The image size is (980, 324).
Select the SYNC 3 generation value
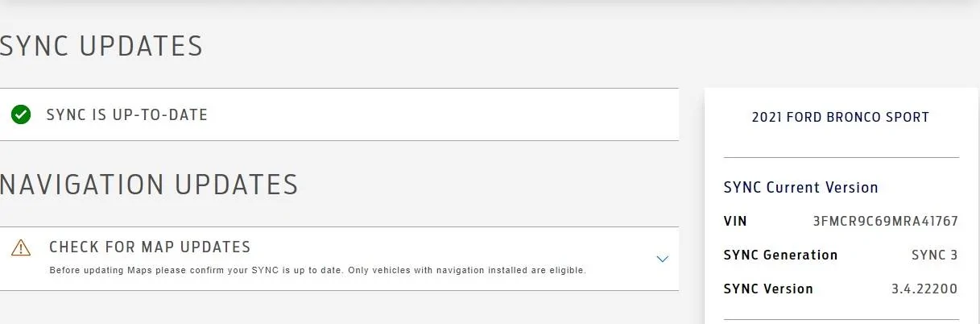coord(934,255)
